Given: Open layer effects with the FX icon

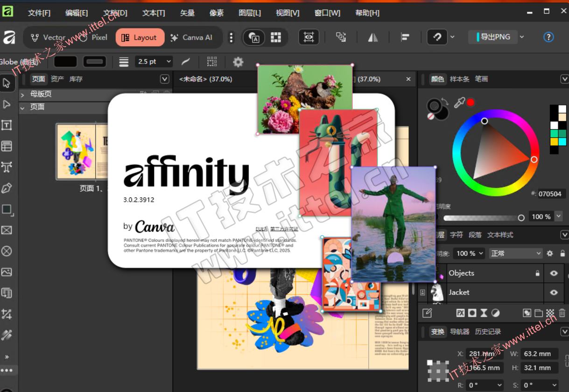Looking at the screenshot, I should (x=460, y=313).
